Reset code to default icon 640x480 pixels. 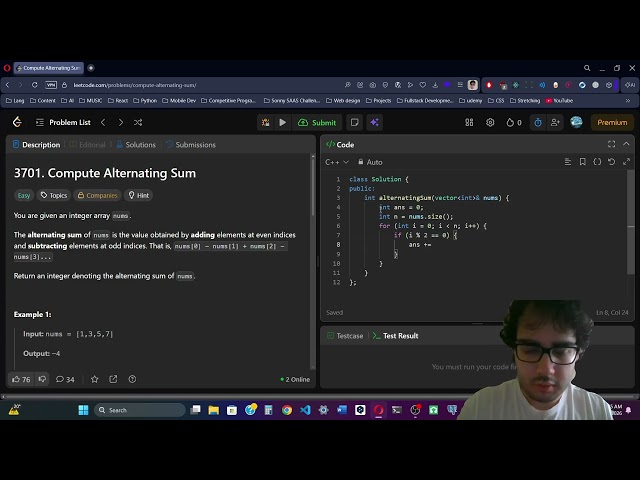coord(611,162)
